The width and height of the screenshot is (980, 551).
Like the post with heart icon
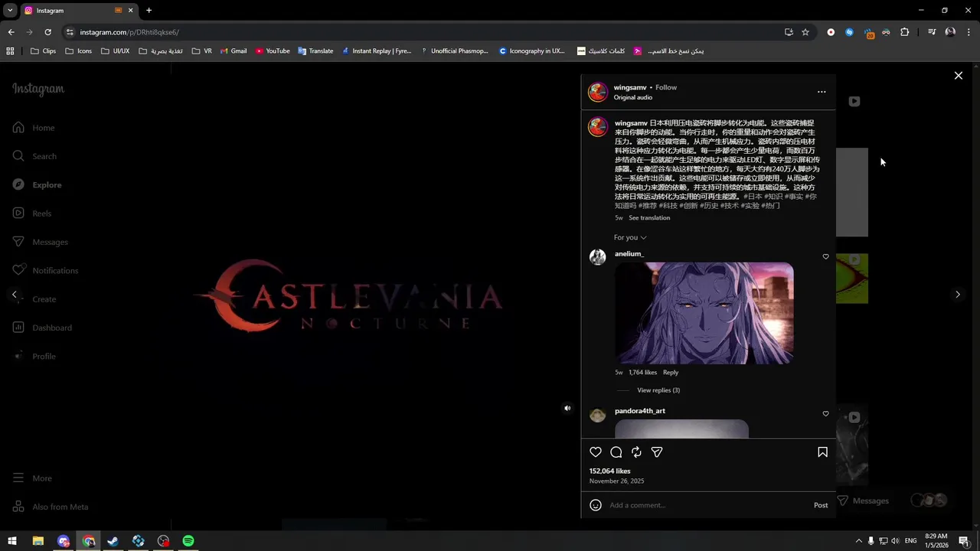click(596, 452)
